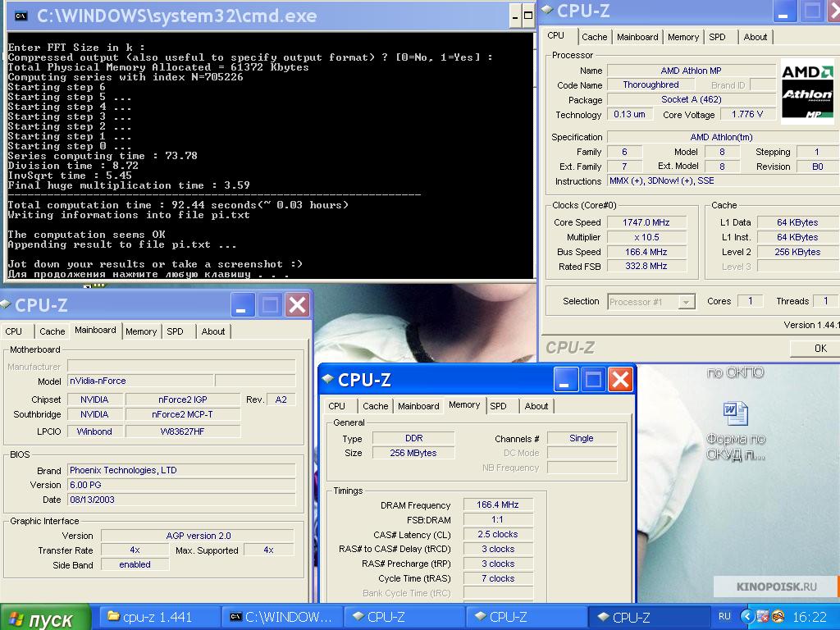Image resolution: width=840 pixels, height=630 pixels.
Task: Click the Start button Windows flag icon
Action: tap(16, 619)
